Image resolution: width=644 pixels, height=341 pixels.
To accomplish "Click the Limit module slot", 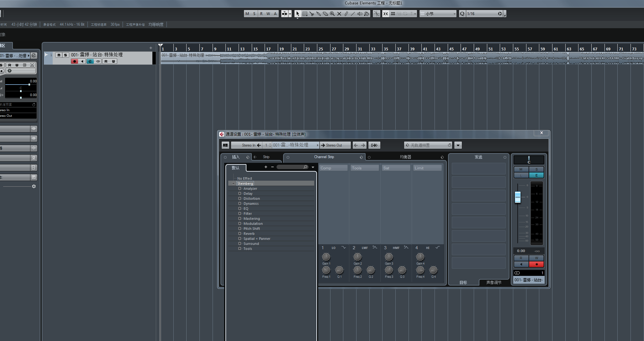I will pos(427,168).
